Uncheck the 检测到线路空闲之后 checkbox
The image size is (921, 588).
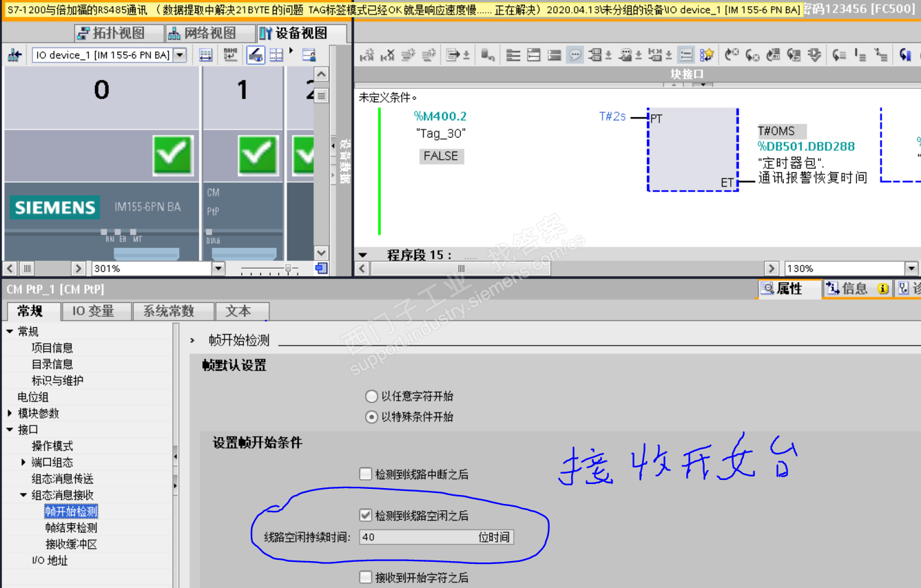(366, 515)
